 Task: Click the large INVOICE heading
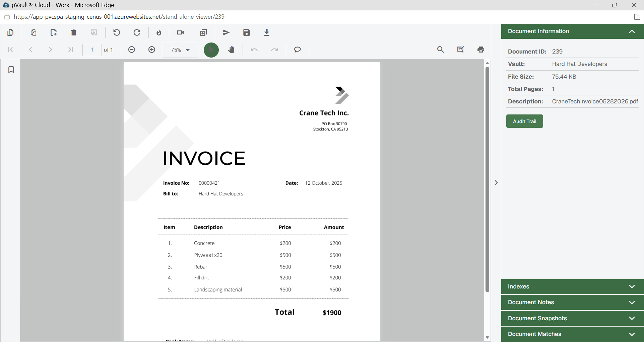[204, 158]
